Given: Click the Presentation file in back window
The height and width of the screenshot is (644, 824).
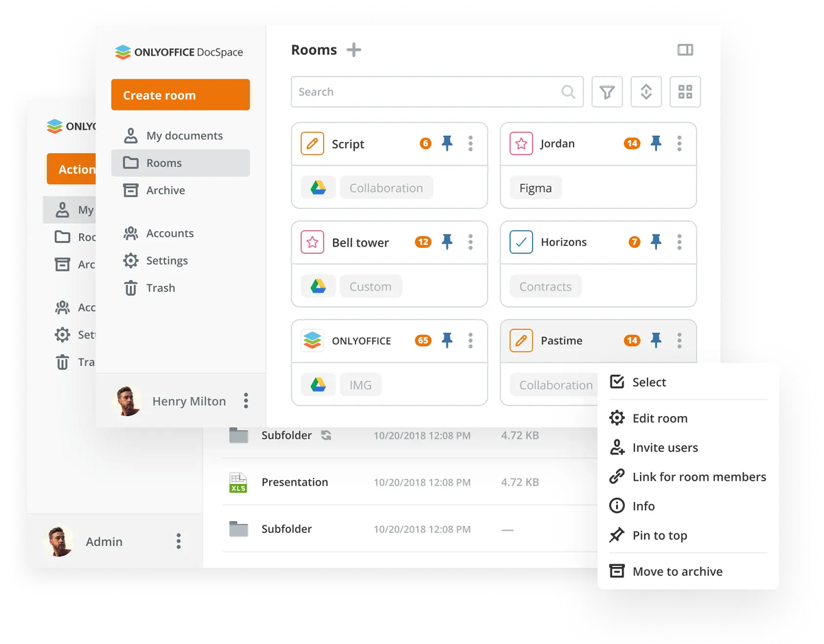Looking at the screenshot, I should coord(295,483).
